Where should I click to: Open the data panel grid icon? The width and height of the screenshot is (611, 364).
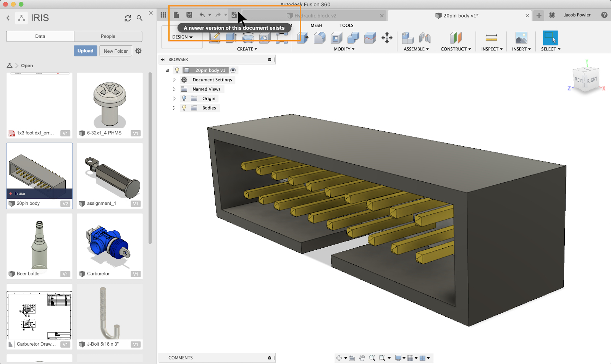tap(163, 15)
